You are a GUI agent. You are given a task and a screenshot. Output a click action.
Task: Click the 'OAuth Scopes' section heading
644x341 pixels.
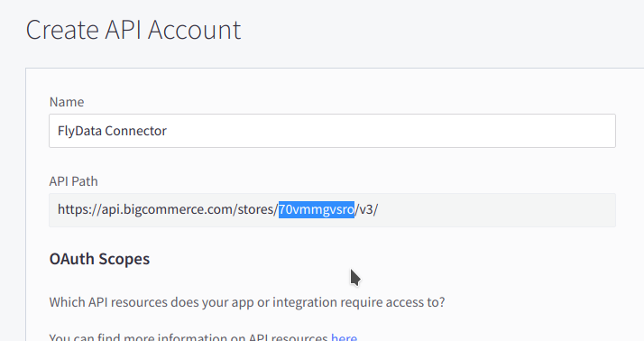click(x=99, y=259)
